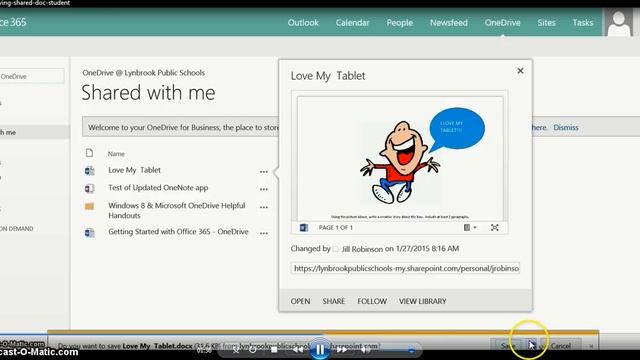The height and width of the screenshot is (360, 640).
Task: Open Getting Started with Office 365 - OneDrive
Action: pyautogui.click(x=178, y=231)
